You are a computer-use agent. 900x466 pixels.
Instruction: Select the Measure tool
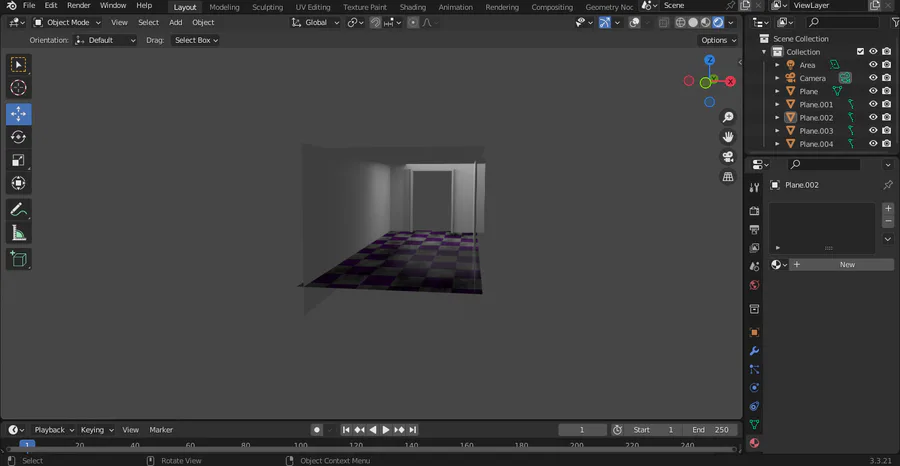(x=18, y=232)
